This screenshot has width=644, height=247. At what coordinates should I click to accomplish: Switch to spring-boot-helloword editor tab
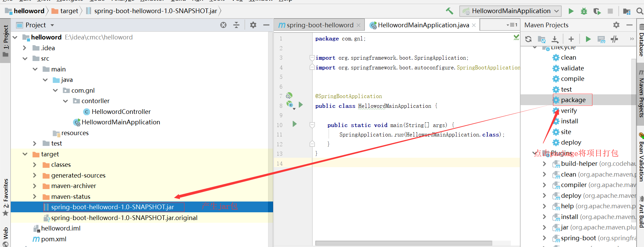319,25
